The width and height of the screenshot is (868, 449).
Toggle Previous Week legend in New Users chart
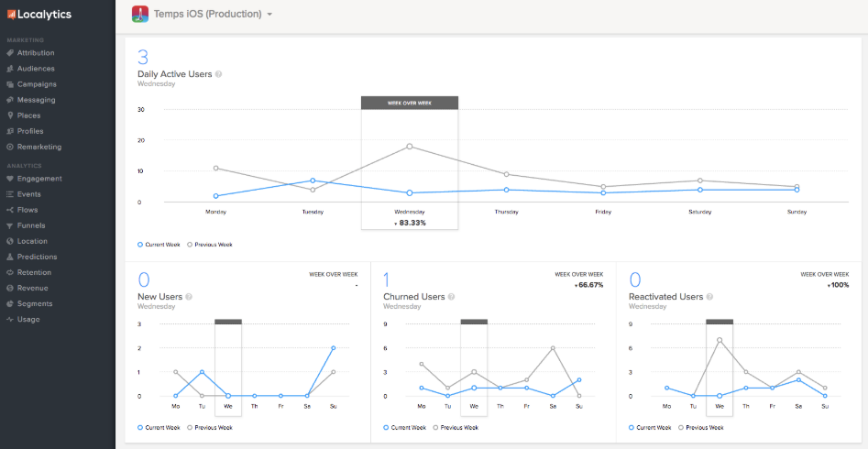tap(210, 427)
